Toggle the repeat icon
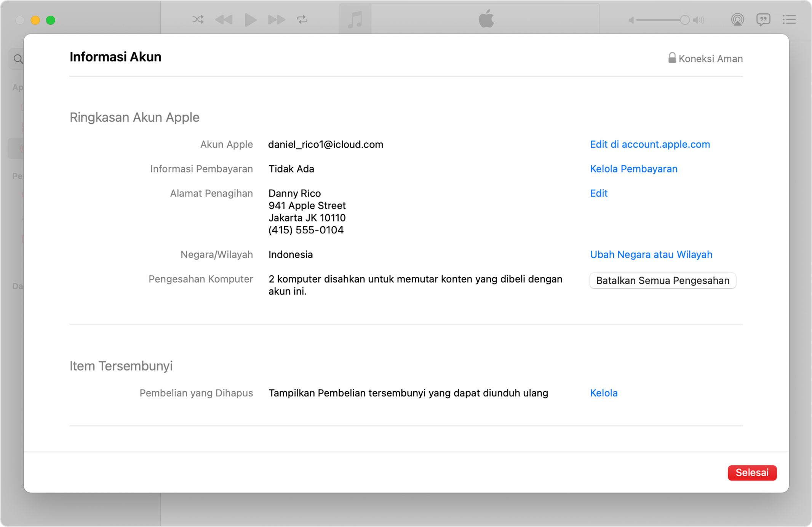 pos(302,19)
